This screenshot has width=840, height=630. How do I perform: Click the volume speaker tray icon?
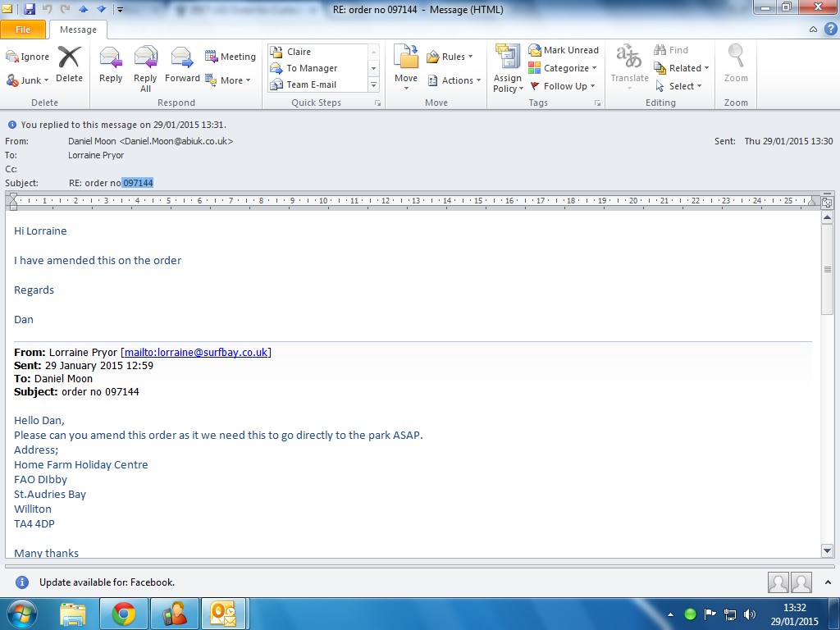[750, 614]
